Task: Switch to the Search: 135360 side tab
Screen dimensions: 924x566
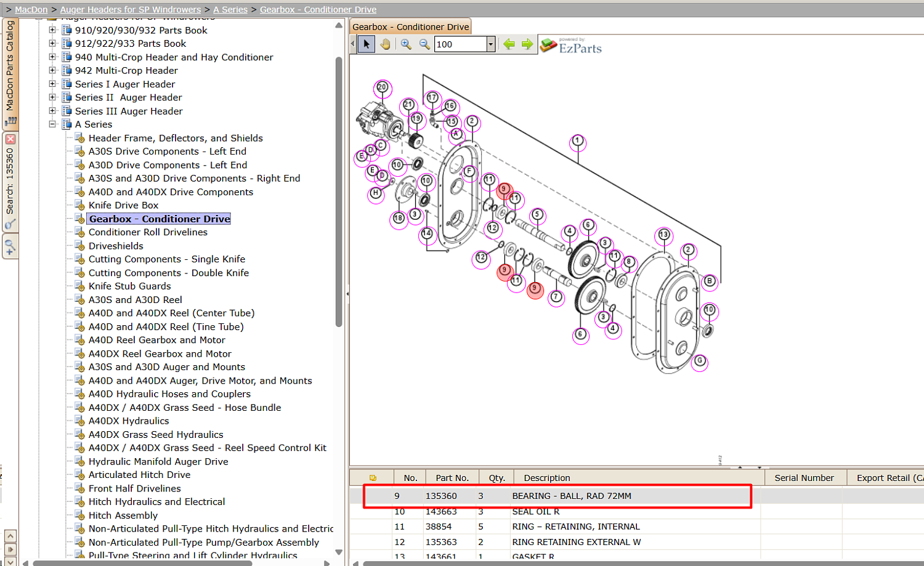Action: click(x=10, y=182)
